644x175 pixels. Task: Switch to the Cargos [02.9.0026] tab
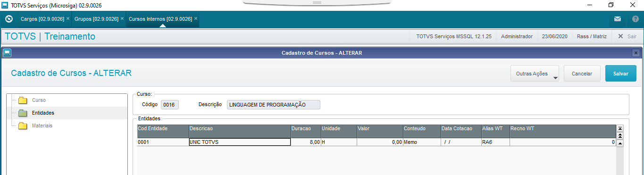pos(42,19)
